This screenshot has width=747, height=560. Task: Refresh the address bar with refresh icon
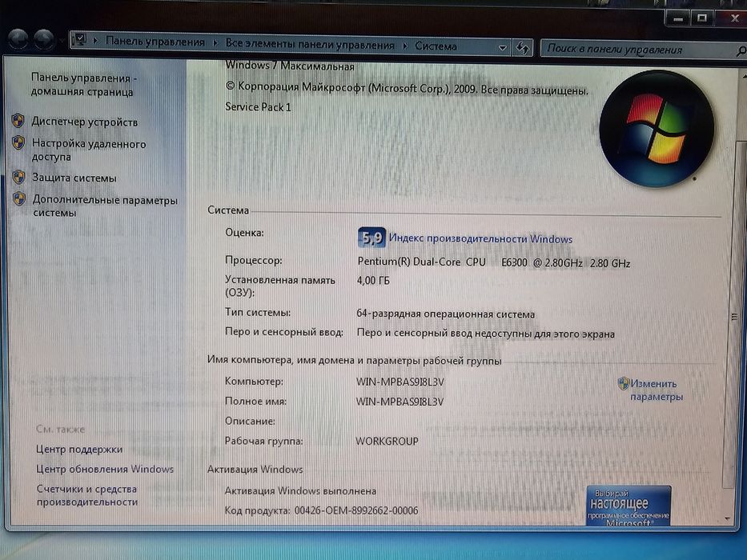coord(523,47)
